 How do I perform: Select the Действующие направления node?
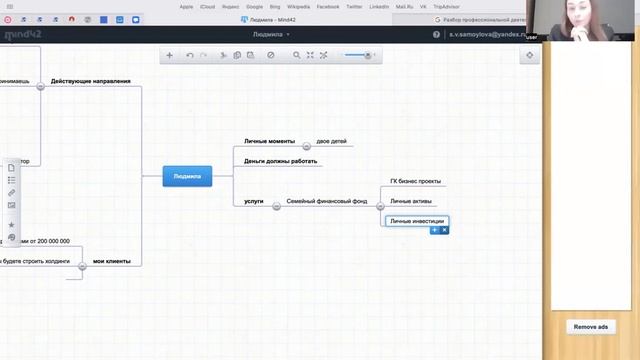(x=91, y=81)
